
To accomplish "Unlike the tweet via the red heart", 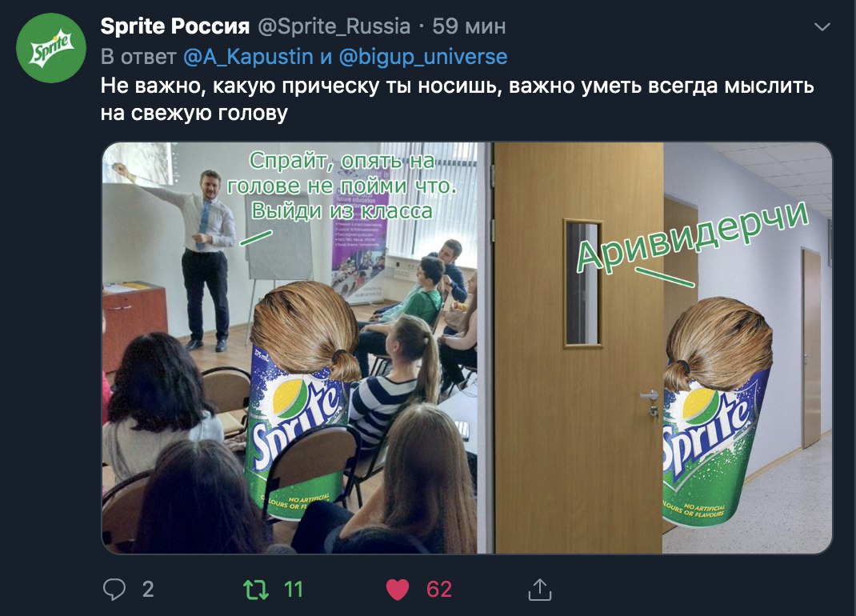I will click(x=397, y=590).
